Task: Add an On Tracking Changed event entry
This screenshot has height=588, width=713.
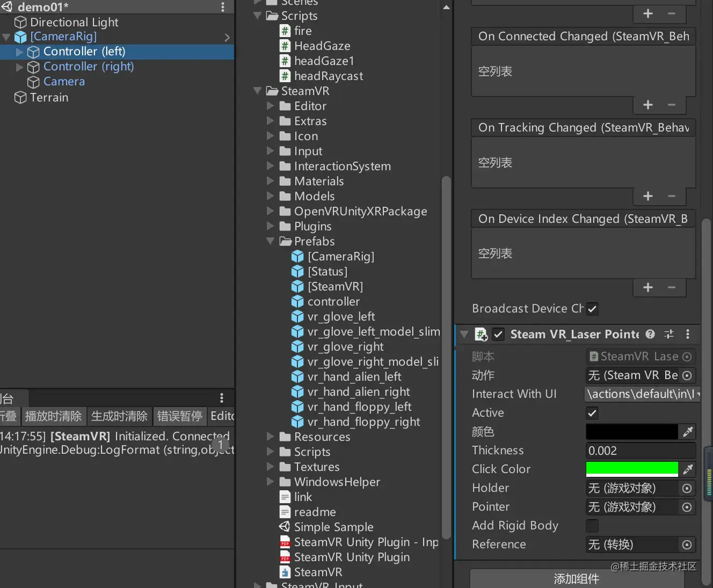Action: 648,197
